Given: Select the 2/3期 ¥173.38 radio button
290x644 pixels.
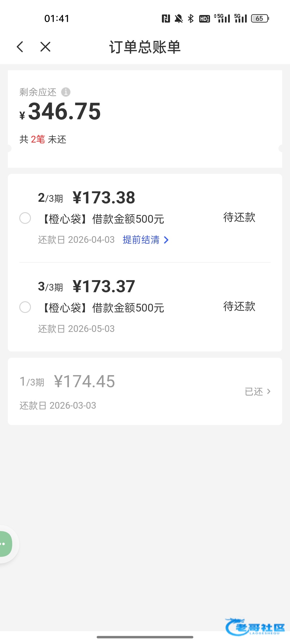Looking at the screenshot, I should [25, 218].
